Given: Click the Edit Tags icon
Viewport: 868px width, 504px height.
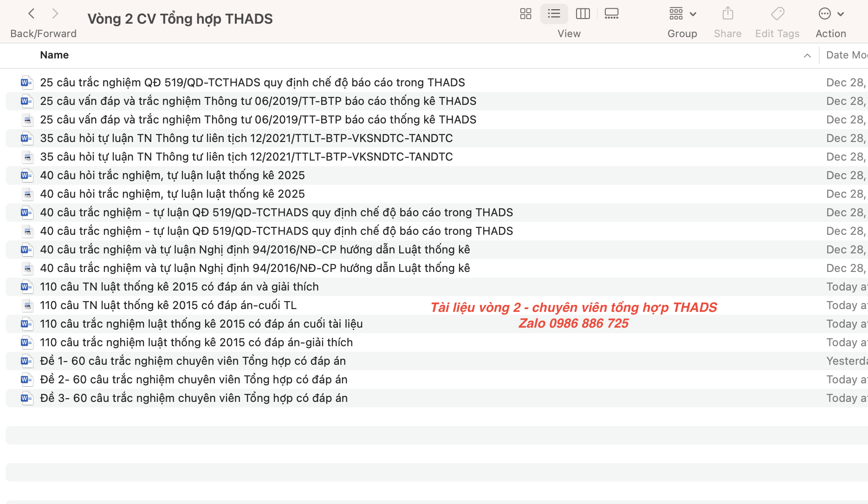Looking at the screenshot, I should click(777, 14).
